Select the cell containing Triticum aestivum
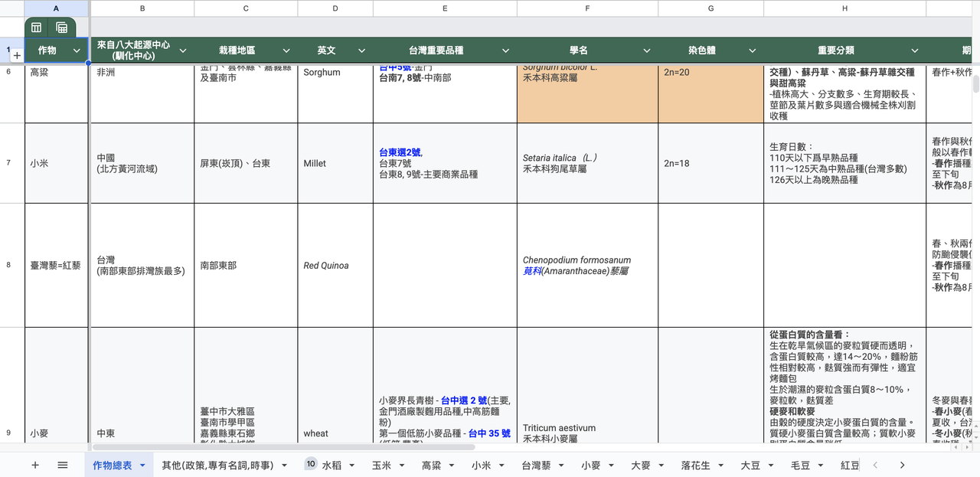The width and height of the screenshot is (980, 477). click(587, 384)
